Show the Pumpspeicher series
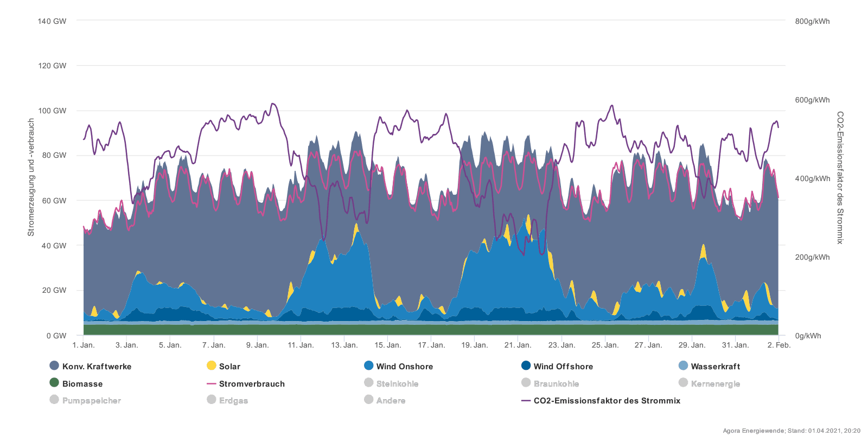 tap(85, 400)
